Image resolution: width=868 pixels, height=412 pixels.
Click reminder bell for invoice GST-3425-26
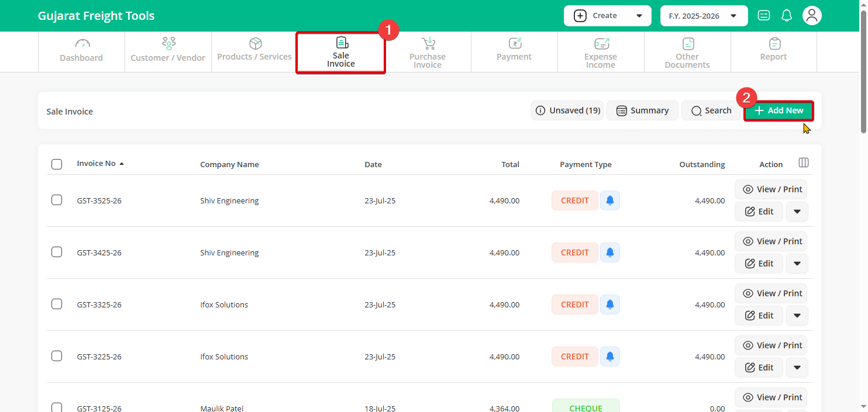point(610,252)
